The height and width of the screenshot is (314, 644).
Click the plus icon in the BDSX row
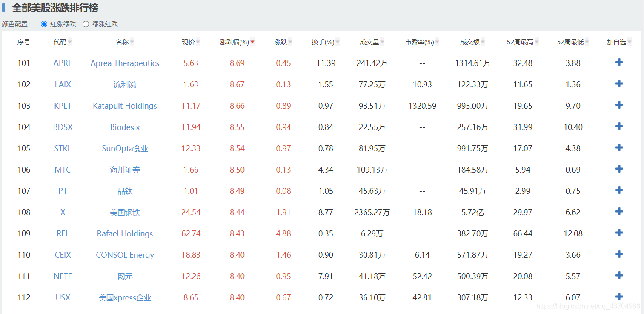click(619, 127)
